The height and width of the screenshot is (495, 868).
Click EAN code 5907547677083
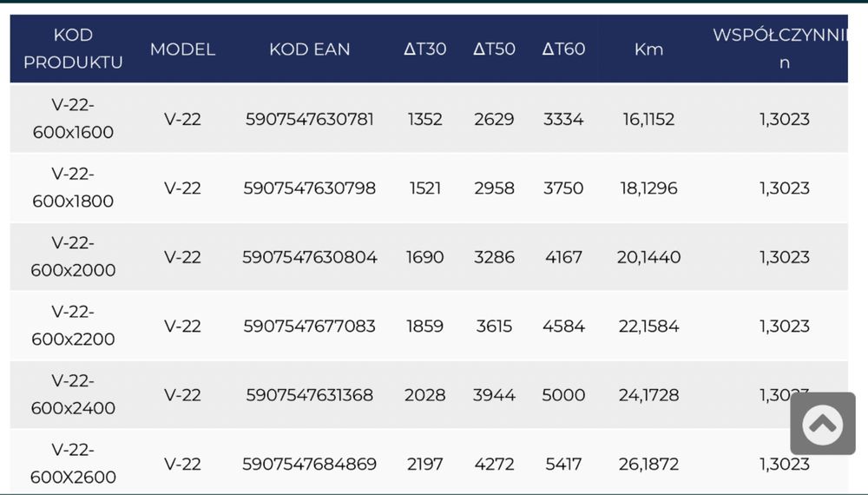click(310, 326)
